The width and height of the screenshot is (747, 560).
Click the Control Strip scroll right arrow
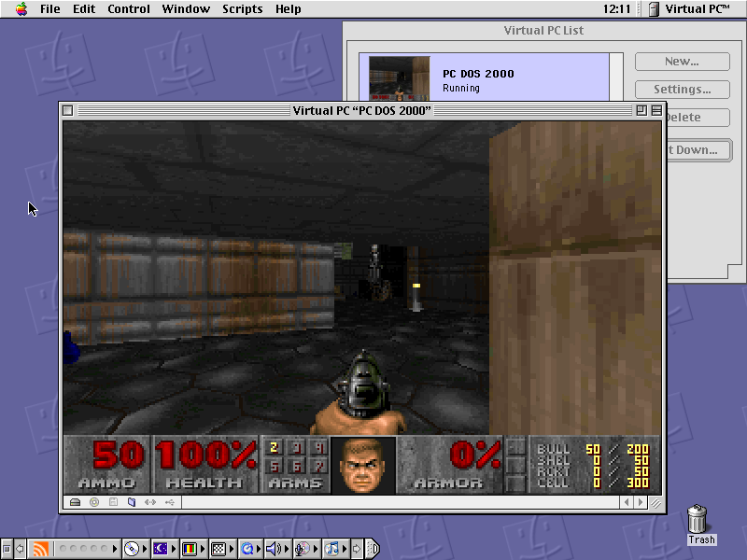pyautogui.click(x=357, y=549)
